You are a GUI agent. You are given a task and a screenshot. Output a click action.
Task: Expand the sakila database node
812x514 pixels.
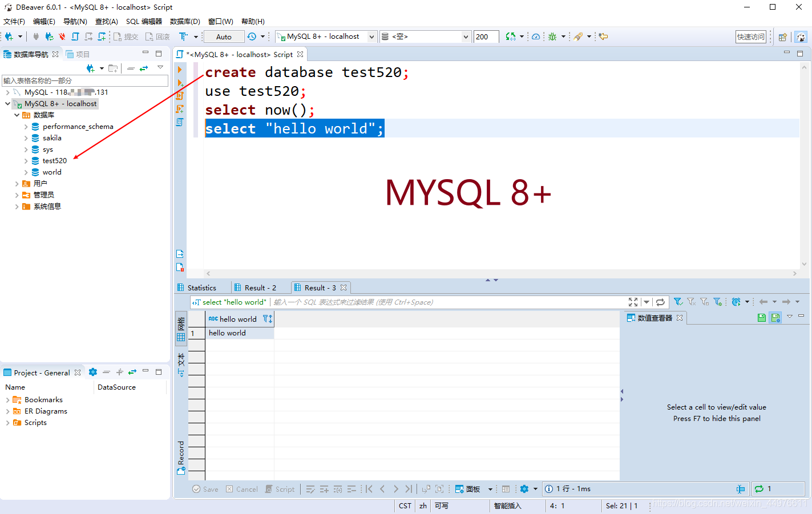pos(26,138)
